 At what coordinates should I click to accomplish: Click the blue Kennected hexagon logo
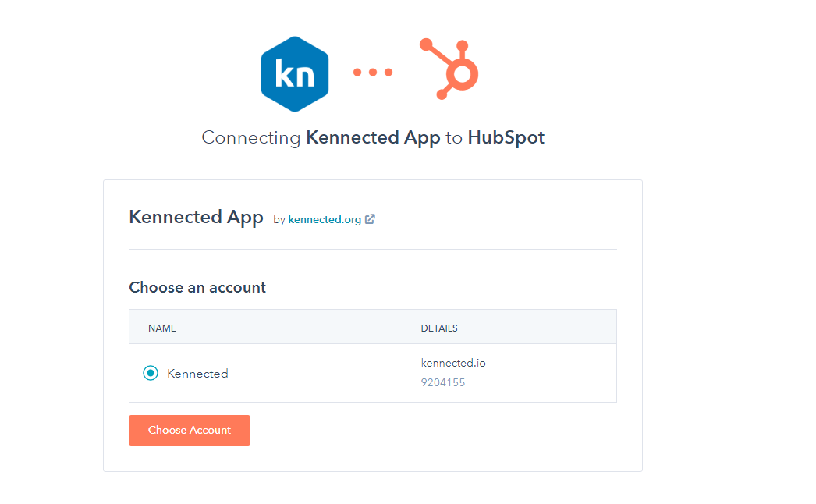(x=295, y=74)
